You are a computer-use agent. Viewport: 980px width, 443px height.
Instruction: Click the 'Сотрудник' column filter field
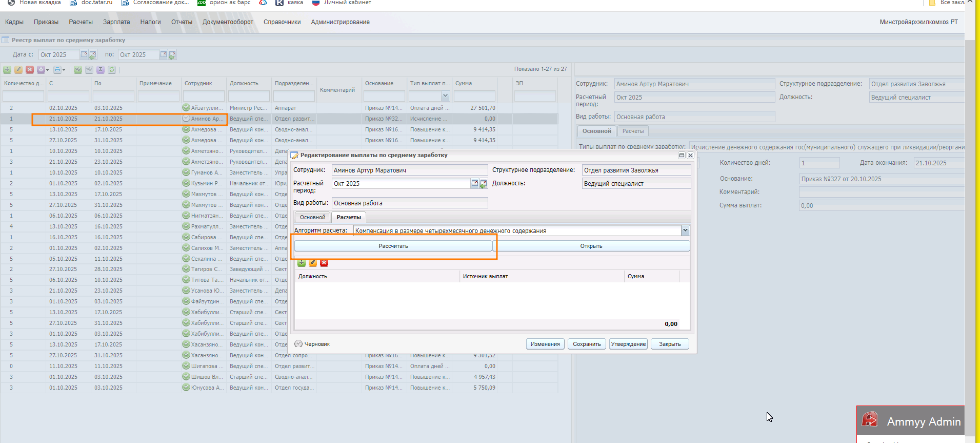tap(204, 96)
